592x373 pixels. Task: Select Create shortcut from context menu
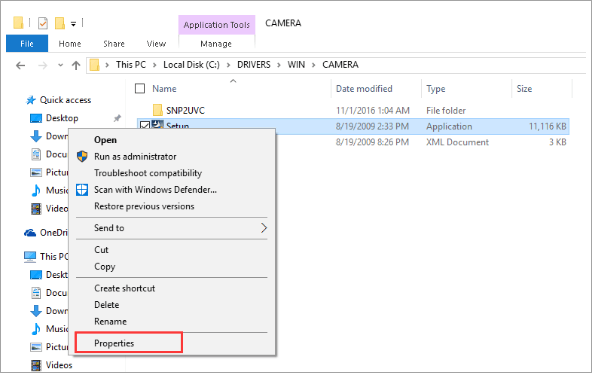tap(125, 288)
